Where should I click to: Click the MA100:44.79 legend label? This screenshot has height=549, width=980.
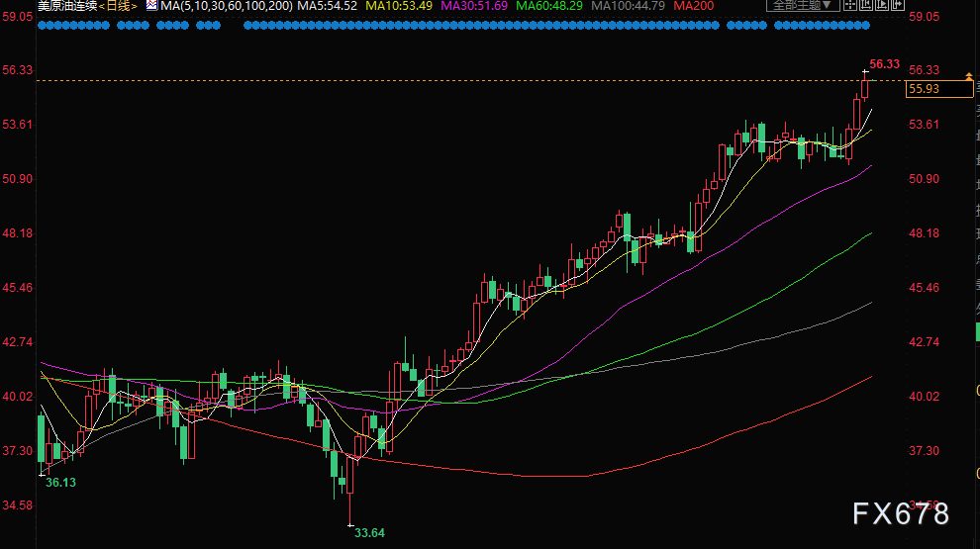pyautogui.click(x=630, y=6)
